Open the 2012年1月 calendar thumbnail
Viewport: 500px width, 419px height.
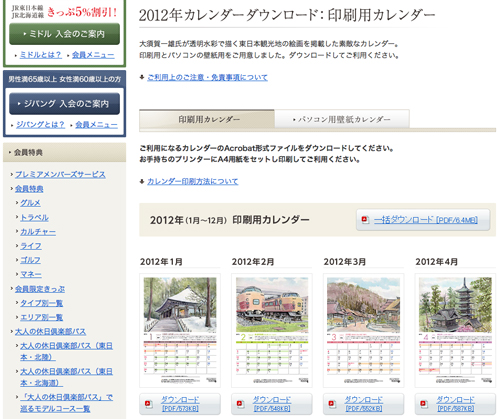[x=180, y=331]
